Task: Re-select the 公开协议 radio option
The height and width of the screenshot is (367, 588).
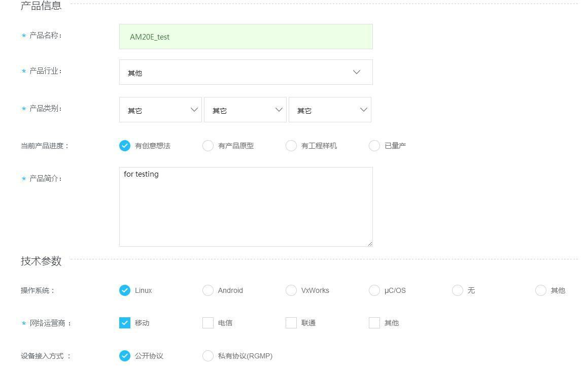Action: [x=125, y=356]
